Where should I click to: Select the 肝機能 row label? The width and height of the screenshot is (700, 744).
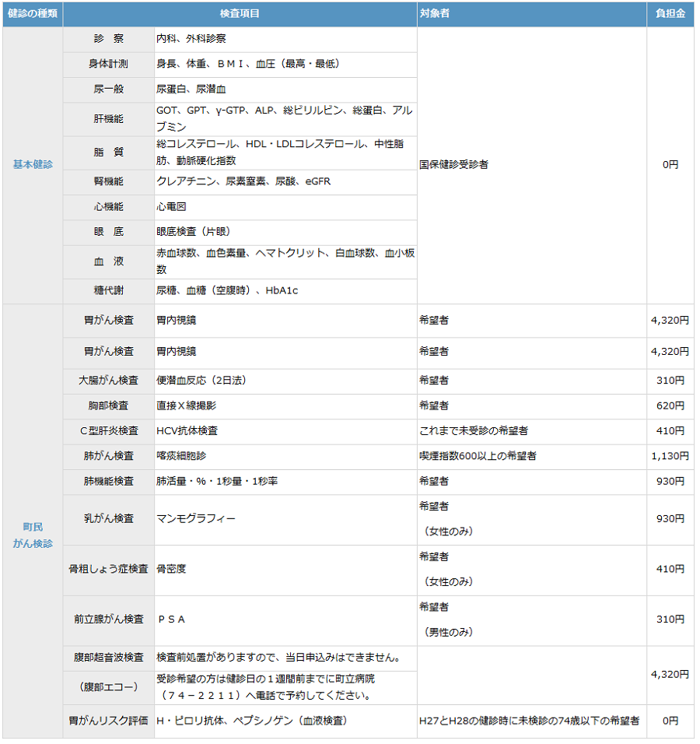109,120
